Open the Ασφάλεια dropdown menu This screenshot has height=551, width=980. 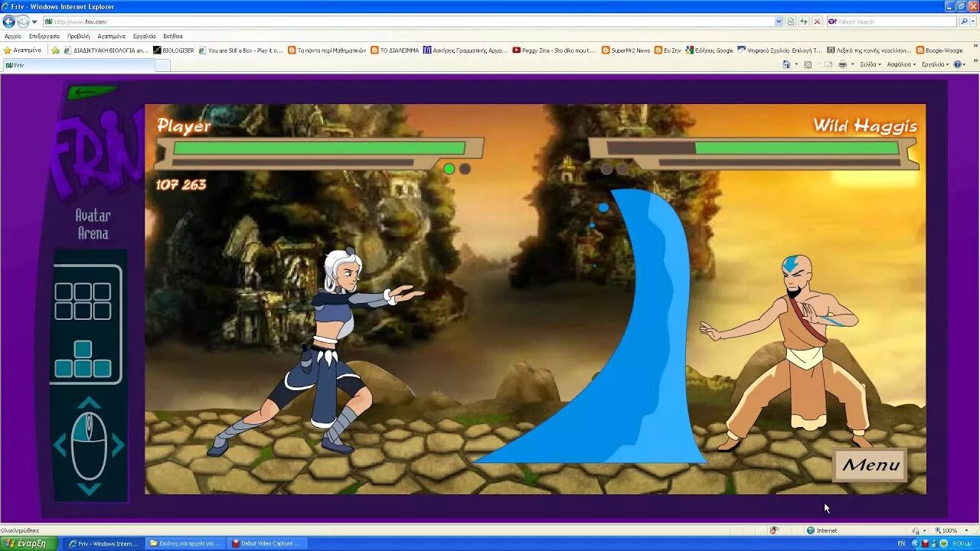900,64
